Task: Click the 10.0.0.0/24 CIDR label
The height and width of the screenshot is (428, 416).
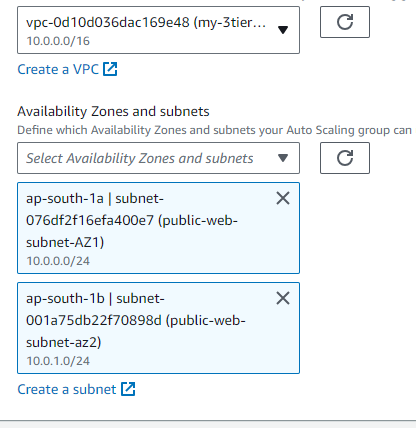Action: click(x=58, y=261)
